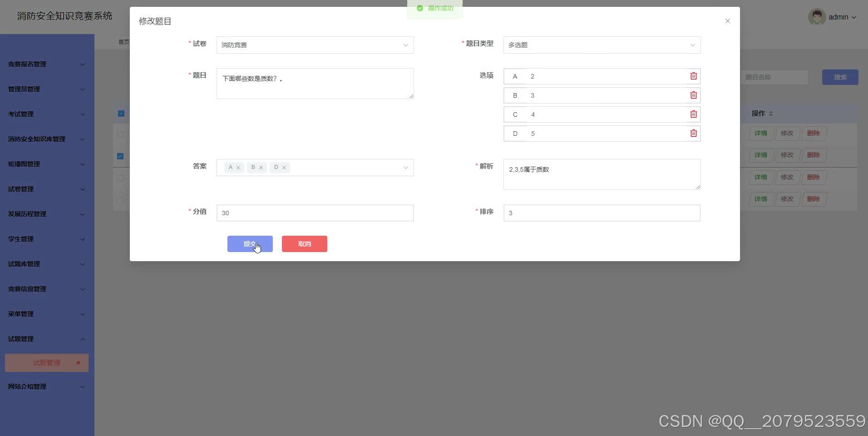Cancel editing with the 取消 button
The width and height of the screenshot is (868, 436).
(304, 244)
